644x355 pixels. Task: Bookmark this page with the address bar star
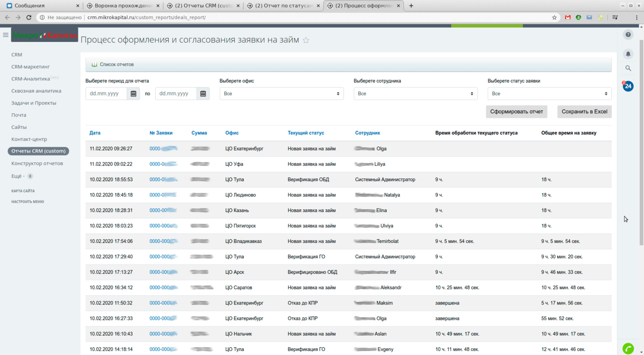coord(554,17)
